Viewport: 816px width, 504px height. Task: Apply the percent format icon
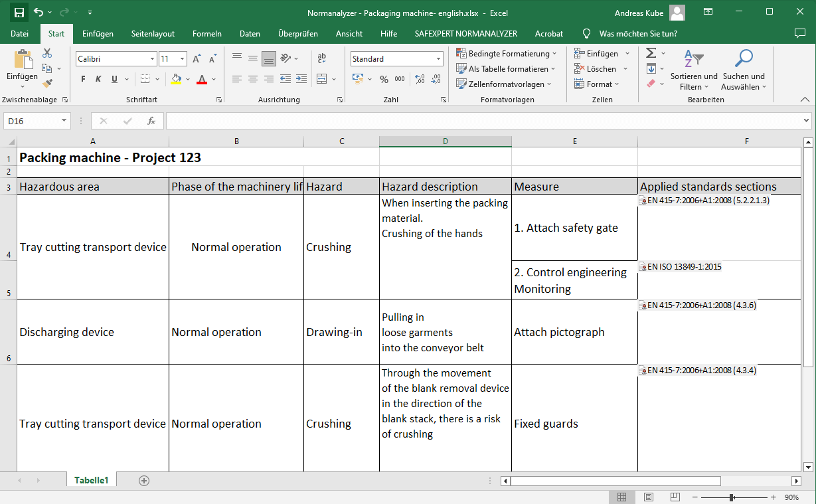[383, 79]
